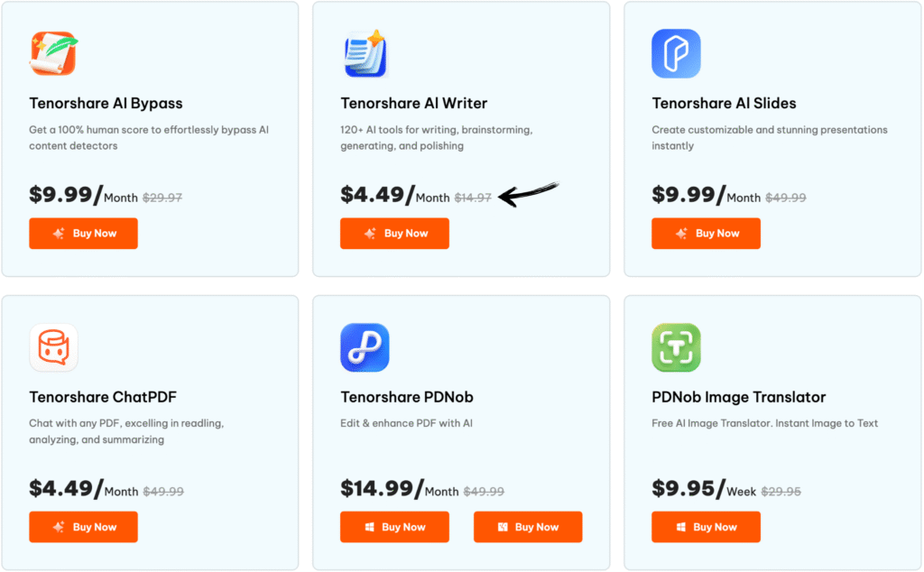
Task: Click the Tenorshare PDNob product icon
Action: coord(365,347)
